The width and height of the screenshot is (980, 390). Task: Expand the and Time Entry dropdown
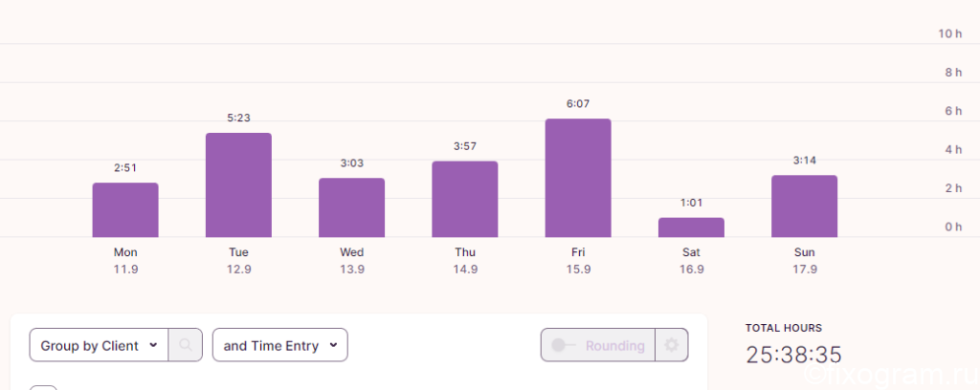(280, 345)
